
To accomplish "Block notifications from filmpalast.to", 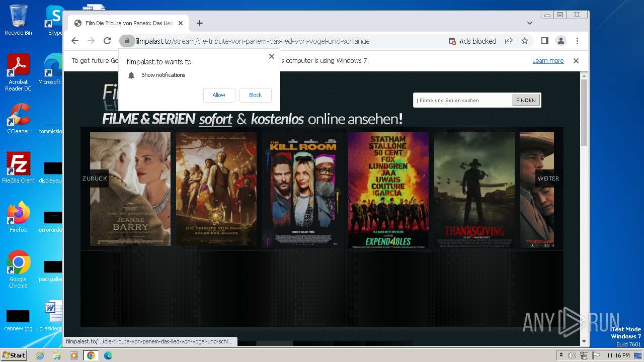I will [x=255, y=95].
